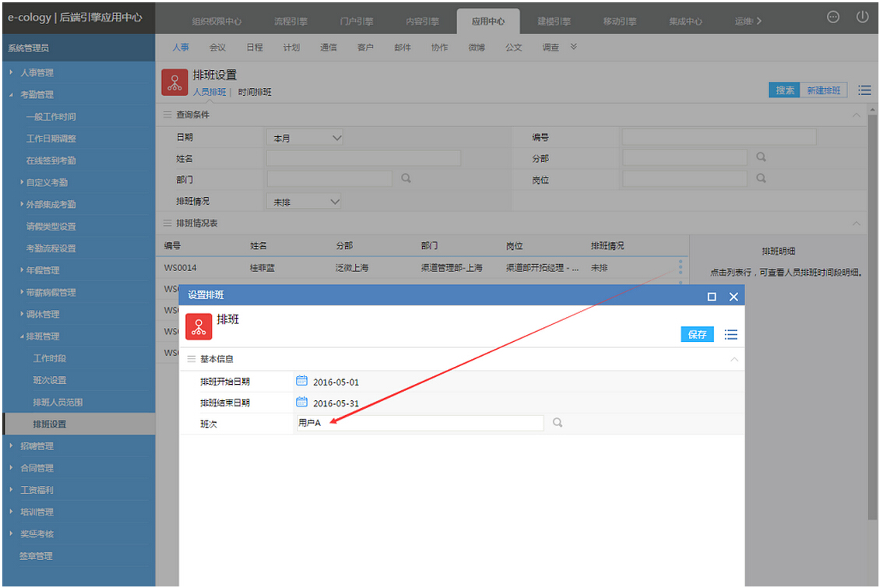Viewport: 880px width, 588px height.
Task: Click magnifier icon next to 分部 field
Action: pos(761,157)
